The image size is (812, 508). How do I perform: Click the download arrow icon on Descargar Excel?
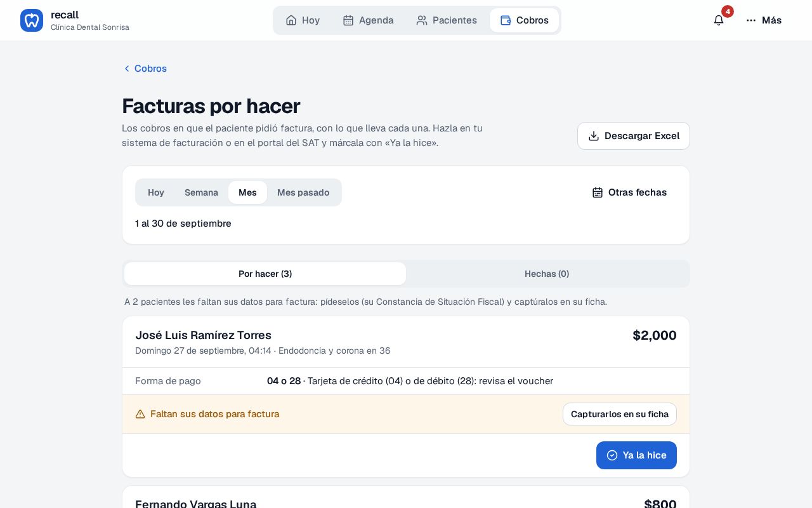pyautogui.click(x=594, y=136)
